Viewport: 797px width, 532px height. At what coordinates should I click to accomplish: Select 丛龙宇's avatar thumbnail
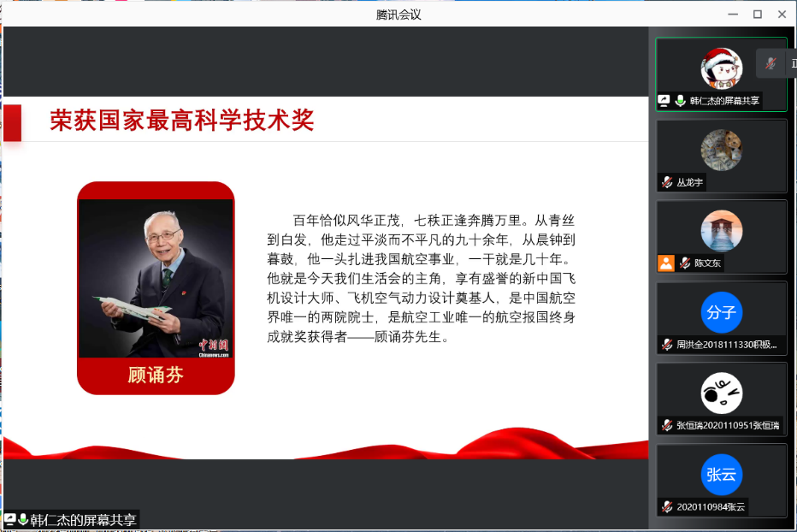click(x=721, y=150)
